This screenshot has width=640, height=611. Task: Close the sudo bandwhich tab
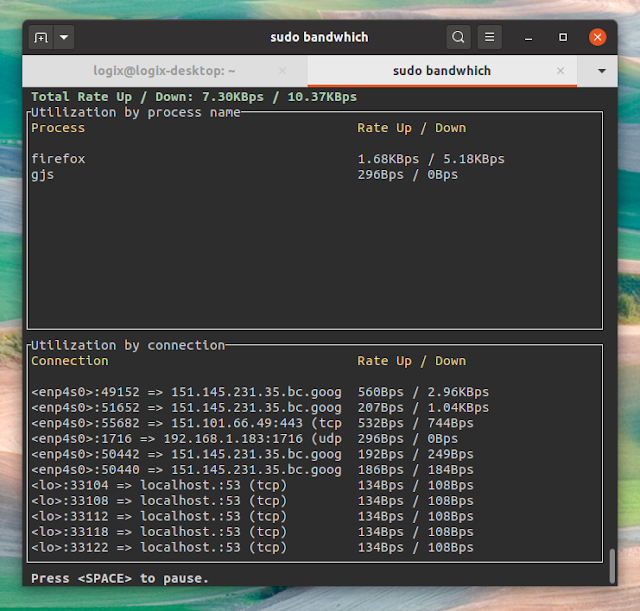(x=560, y=71)
